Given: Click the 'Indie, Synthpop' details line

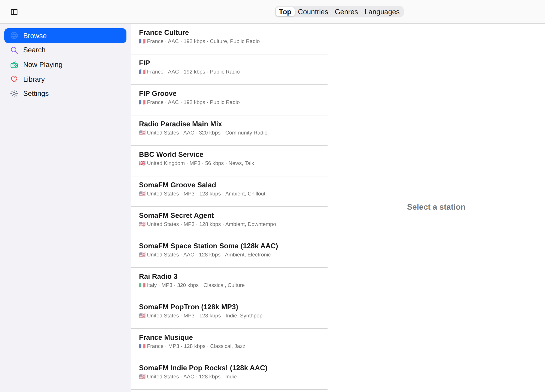Looking at the screenshot, I should coord(201,316).
